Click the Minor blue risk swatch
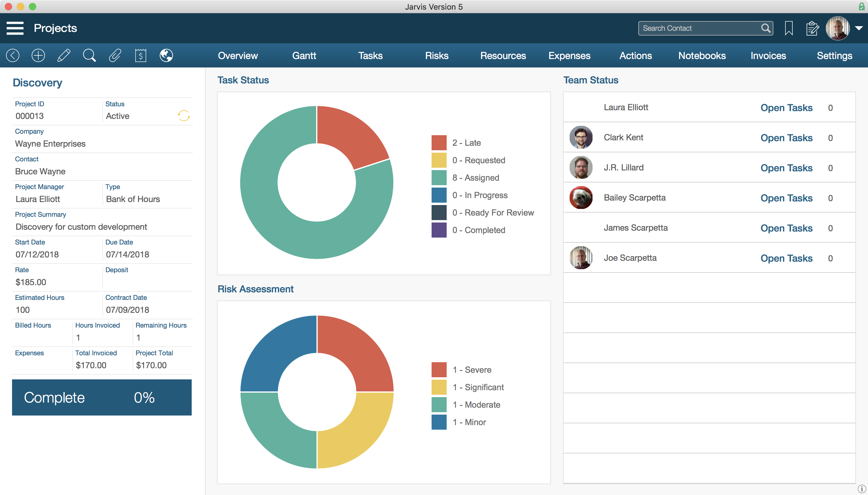The width and height of the screenshot is (868, 495). 439,422
